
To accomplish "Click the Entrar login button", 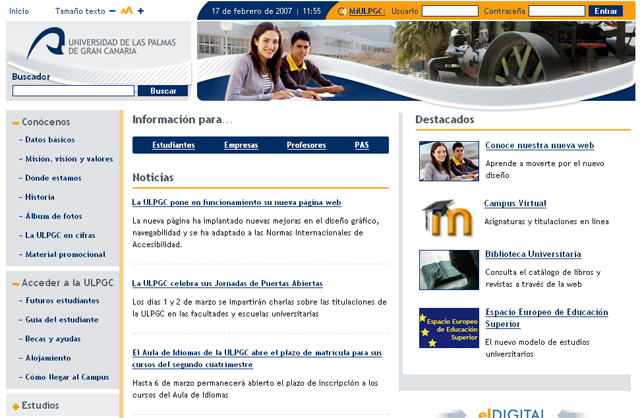I will pyautogui.click(x=606, y=11).
